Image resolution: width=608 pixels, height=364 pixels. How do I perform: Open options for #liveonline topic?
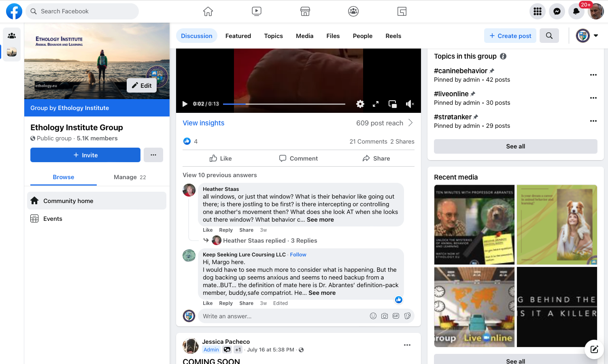point(593,98)
